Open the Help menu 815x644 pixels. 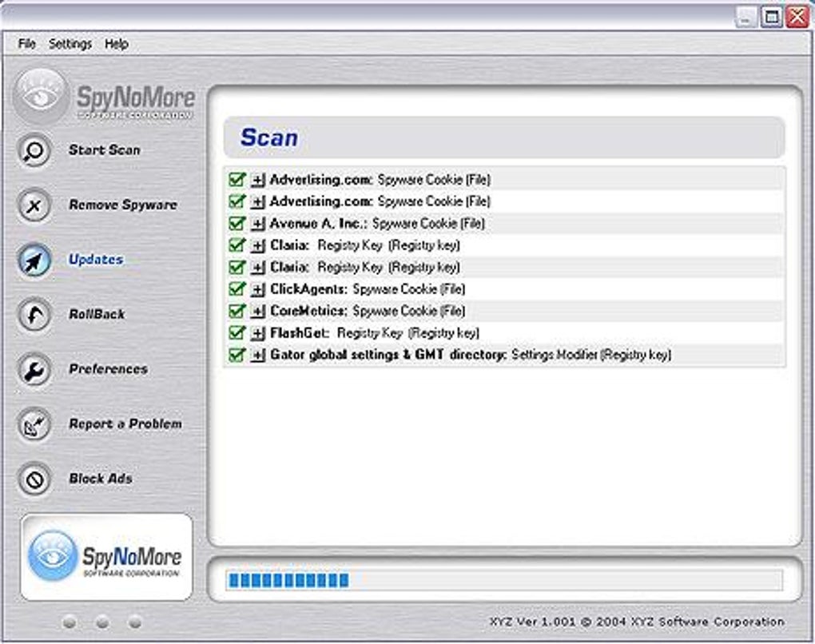pos(117,44)
